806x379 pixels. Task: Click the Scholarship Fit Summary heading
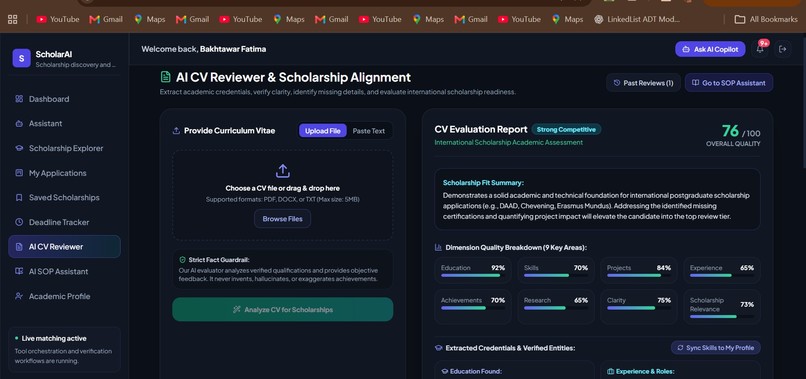483,183
